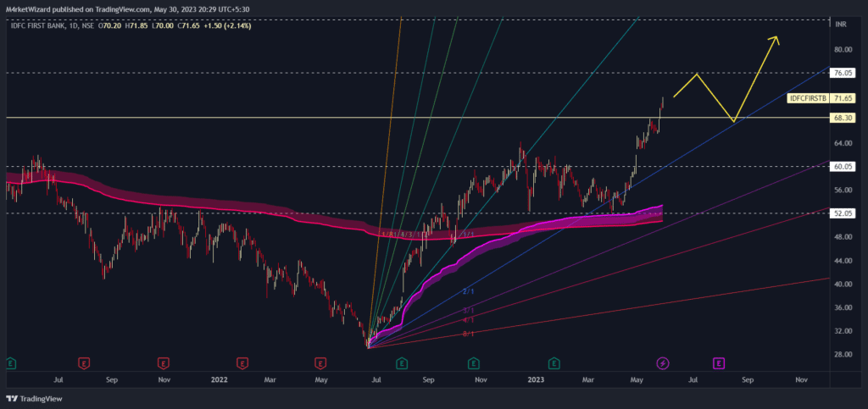Open the purple upcoming earnings E marker
This screenshot has height=409, width=868.
pos(719,363)
